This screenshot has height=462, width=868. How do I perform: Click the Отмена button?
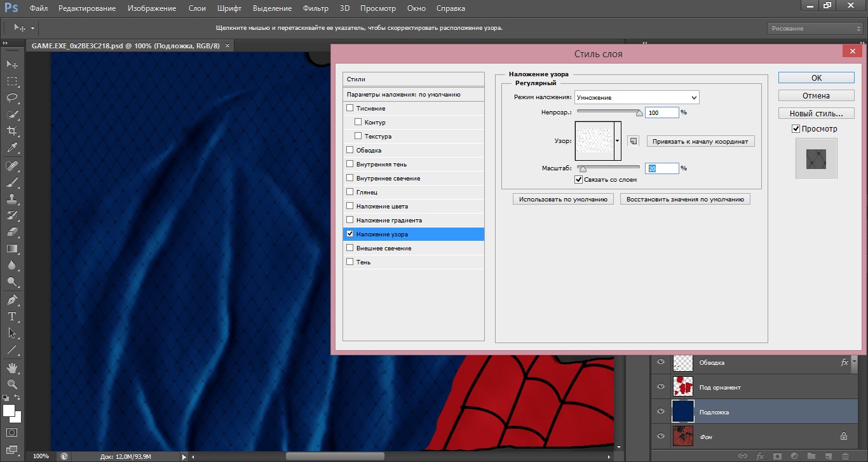[817, 95]
